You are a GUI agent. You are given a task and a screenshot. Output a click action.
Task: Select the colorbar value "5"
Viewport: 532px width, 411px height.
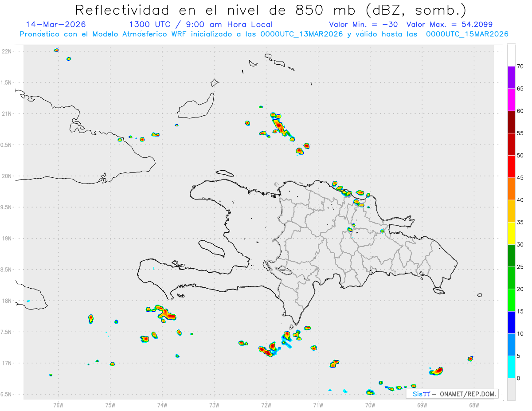click(519, 356)
